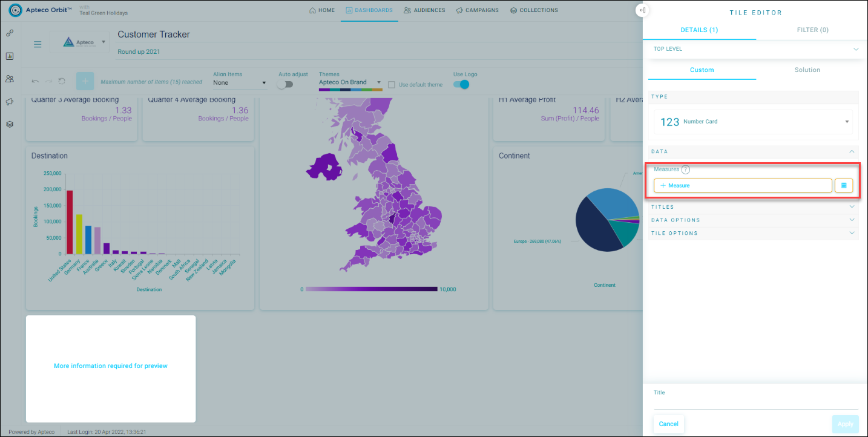Expand the Titles section

(754, 207)
